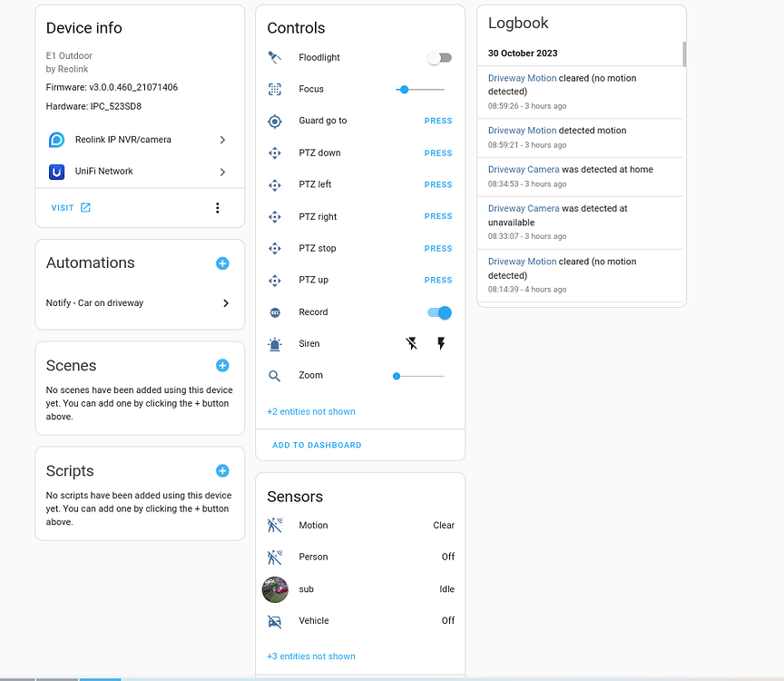784x681 pixels.
Task: Click the sub camera thumbnail image
Action: click(x=274, y=588)
